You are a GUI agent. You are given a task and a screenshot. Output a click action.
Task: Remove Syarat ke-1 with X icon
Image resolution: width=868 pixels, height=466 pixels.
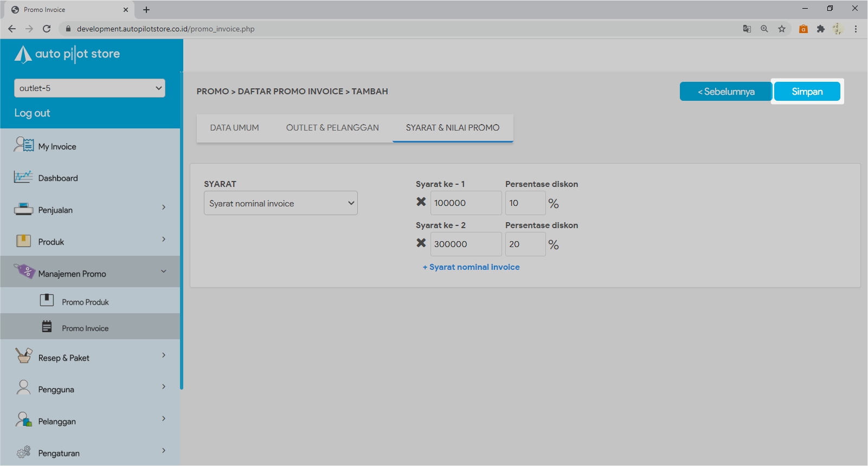click(421, 202)
